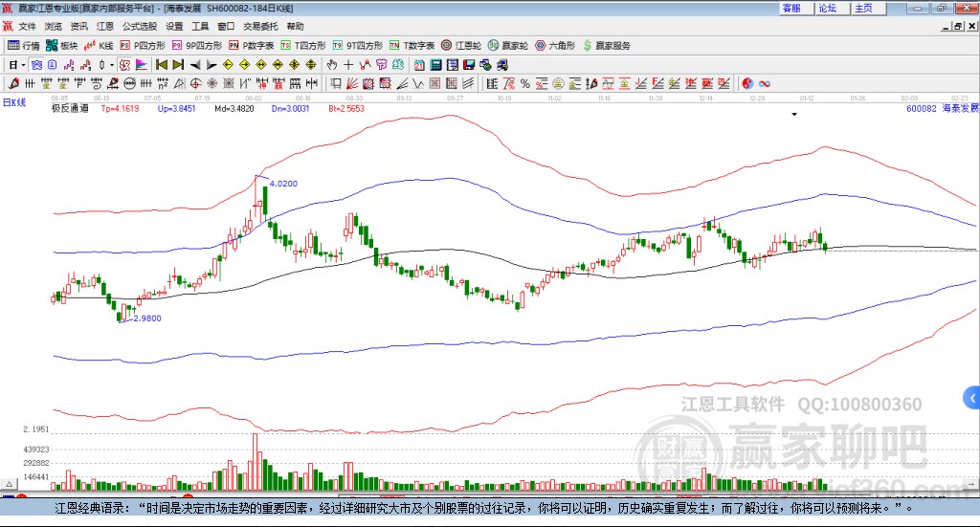980x527 pixels.
Task: Toggle the 权 rights adjustment icon
Action: [x=125, y=65]
